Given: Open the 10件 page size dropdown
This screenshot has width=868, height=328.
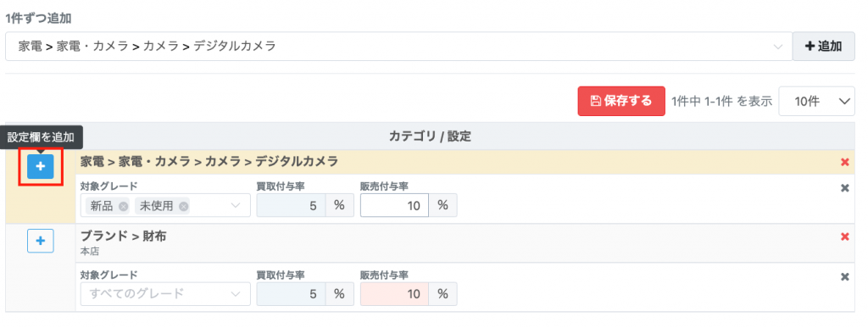Looking at the screenshot, I should point(816,101).
